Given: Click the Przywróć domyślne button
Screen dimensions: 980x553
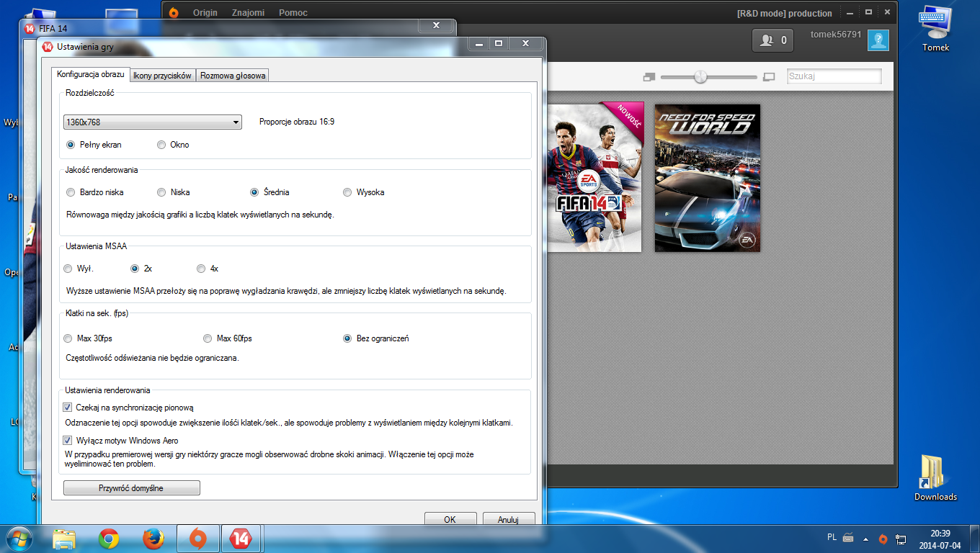Looking at the screenshot, I should 131,488.
